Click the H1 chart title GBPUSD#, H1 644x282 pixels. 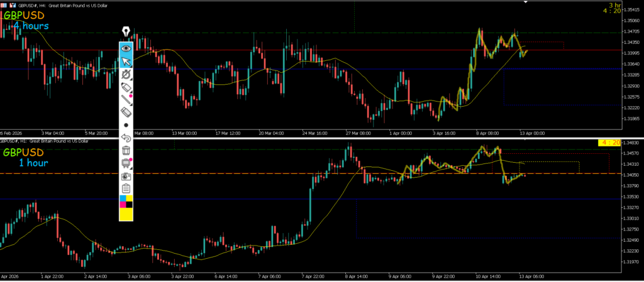pyautogui.click(x=13, y=141)
